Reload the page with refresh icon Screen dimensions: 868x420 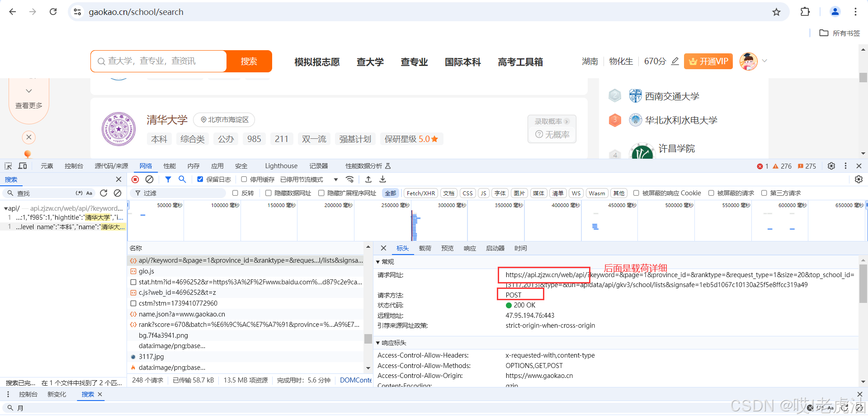point(53,12)
